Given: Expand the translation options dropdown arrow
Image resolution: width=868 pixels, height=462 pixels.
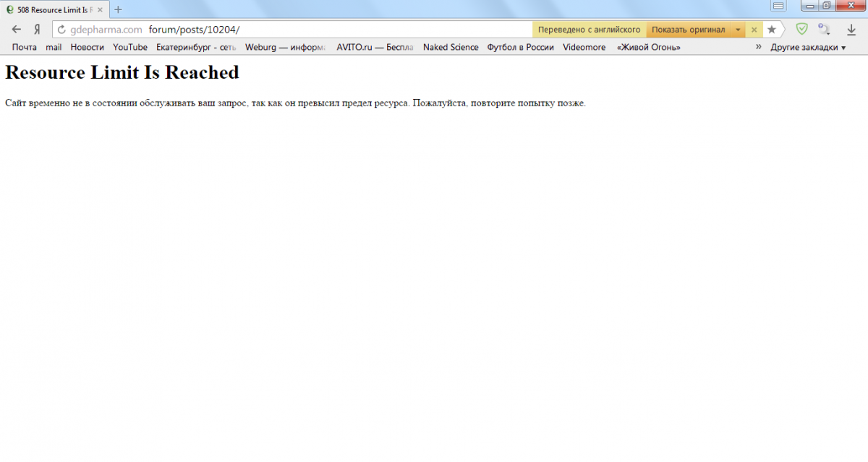Looking at the screenshot, I should point(738,30).
